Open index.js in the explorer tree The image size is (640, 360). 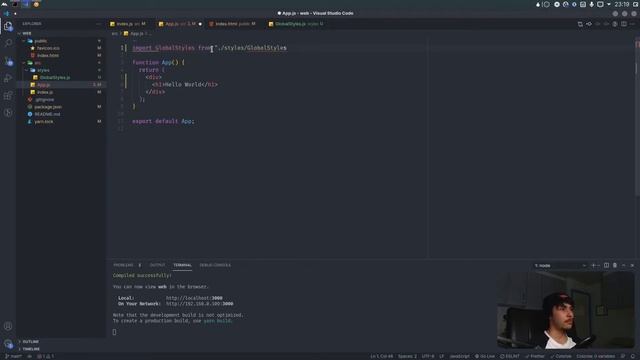(61, 92)
